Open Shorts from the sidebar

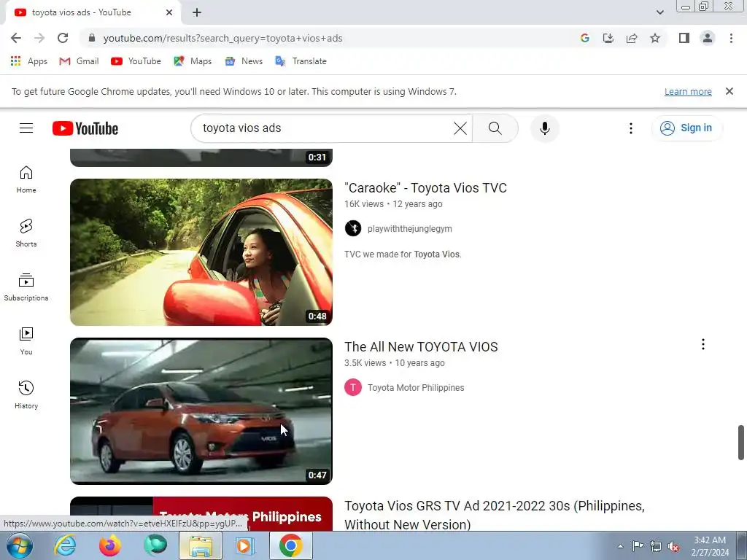coord(26,233)
